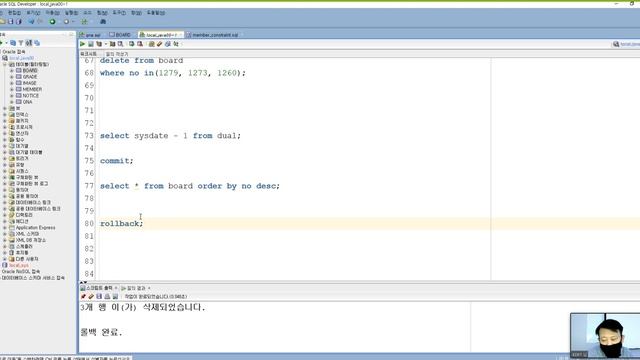Viewport: 640px width, 360px height.
Task: Click the Rollback icon in worksheet toolbar
Action: 140,44
